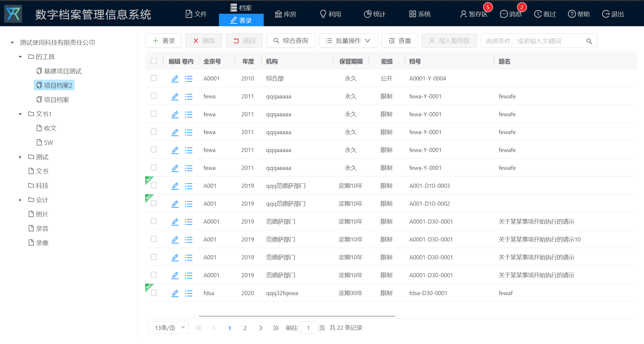Check row titled 关于某某事项开始执行的请示10
The image size is (644, 344).
(x=154, y=239)
